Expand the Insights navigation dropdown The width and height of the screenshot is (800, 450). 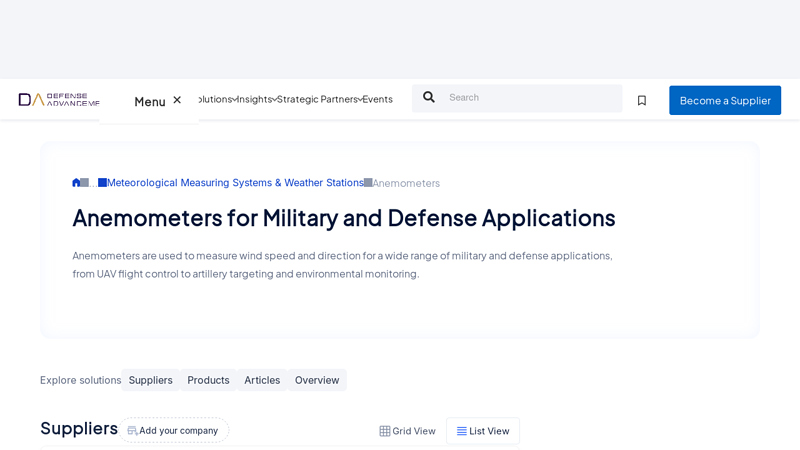[x=256, y=99]
